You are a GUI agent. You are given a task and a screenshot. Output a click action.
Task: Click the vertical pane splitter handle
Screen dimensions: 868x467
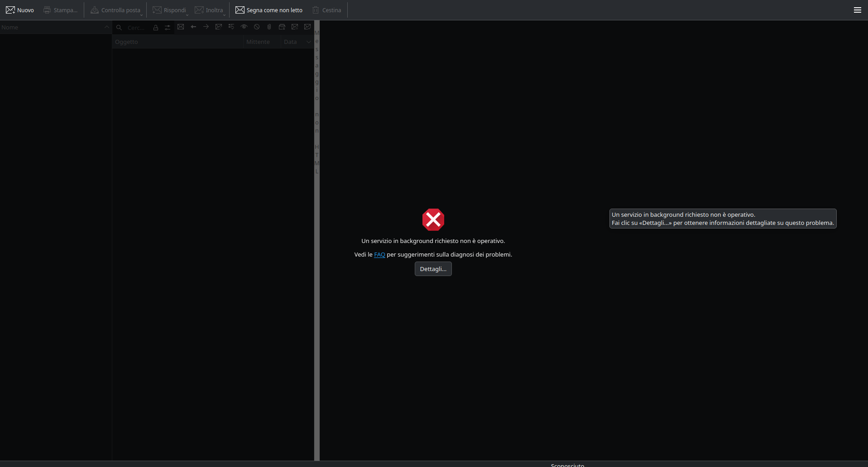317,272
